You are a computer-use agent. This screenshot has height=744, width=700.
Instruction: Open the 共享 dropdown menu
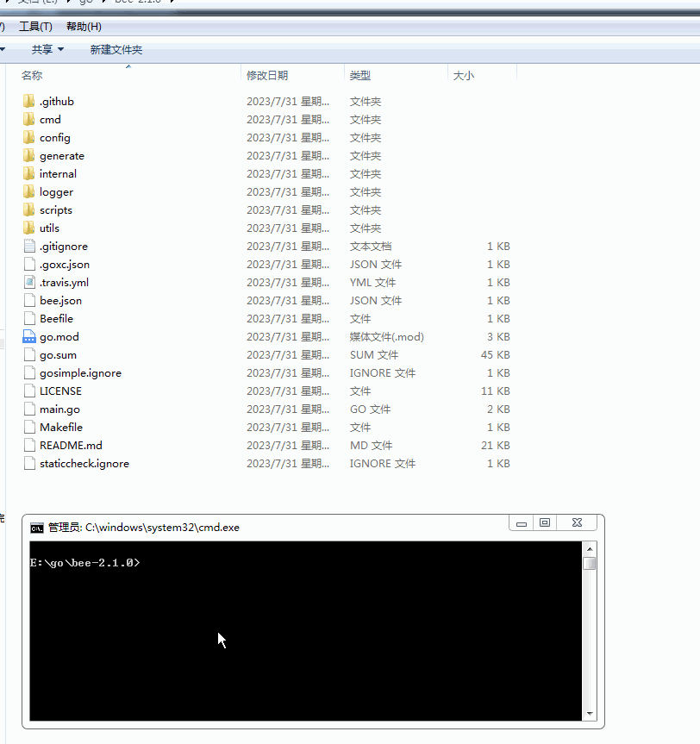pos(47,49)
